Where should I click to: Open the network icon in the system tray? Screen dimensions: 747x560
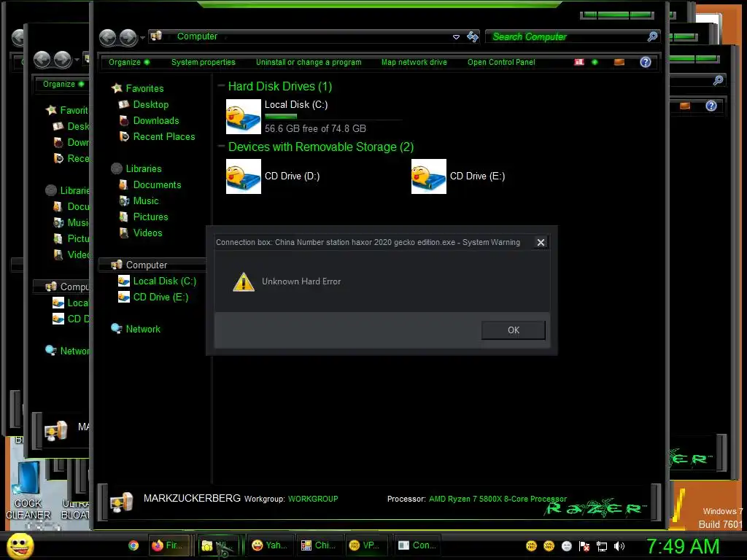(x=602, y=546)
